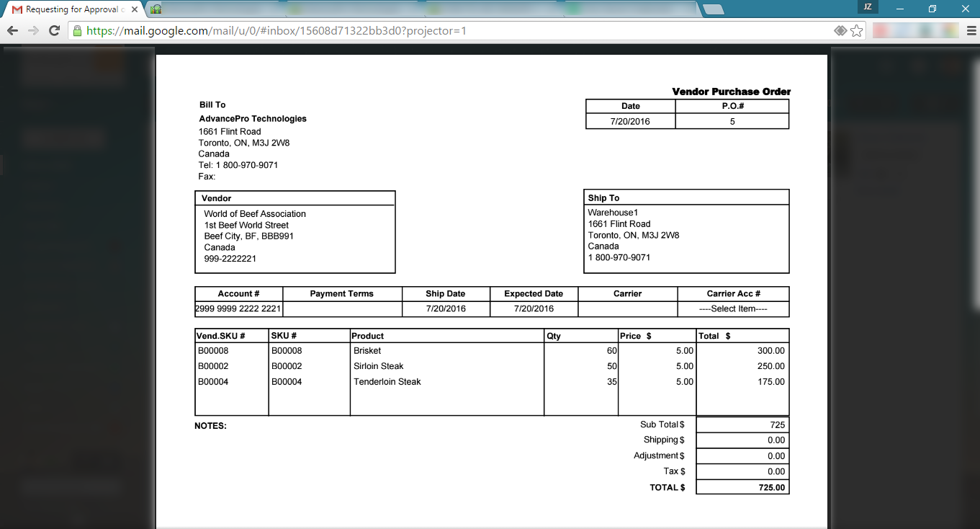The image size is (980, 529).
Task: Click the JZ profile button
Action: click(x=868, y=7)
